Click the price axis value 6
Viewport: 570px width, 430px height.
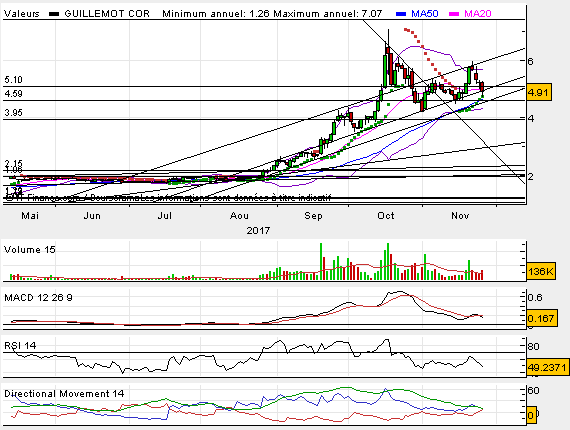tap(531, 61)
